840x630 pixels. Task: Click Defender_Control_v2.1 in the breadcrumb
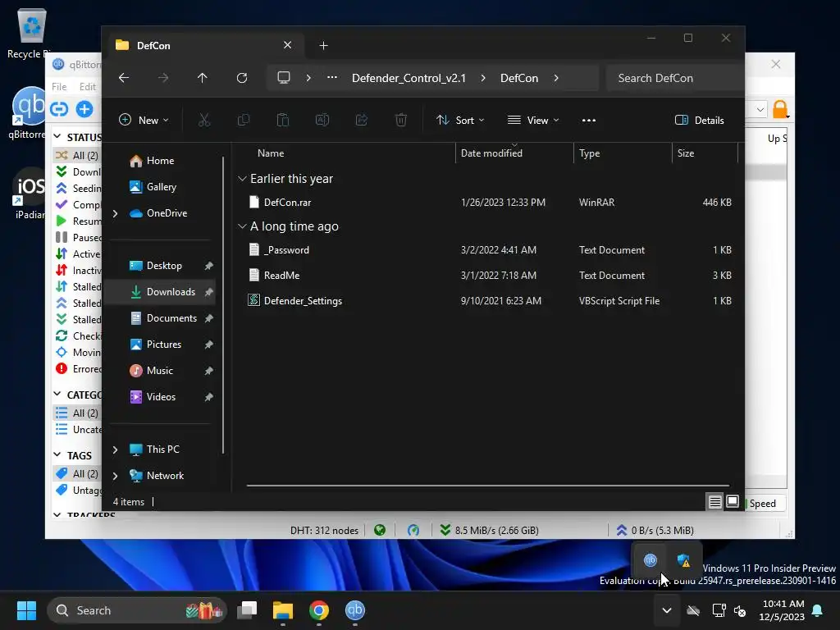coord(409,78)
